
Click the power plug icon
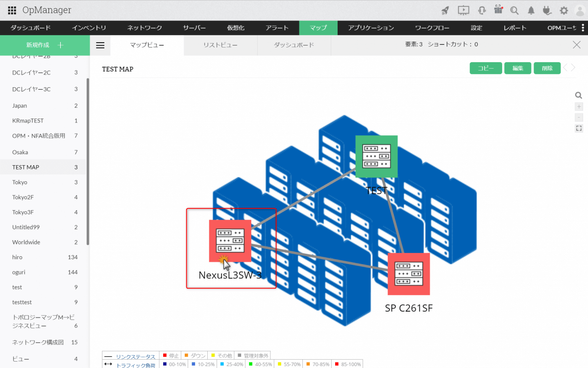(548, 10)
